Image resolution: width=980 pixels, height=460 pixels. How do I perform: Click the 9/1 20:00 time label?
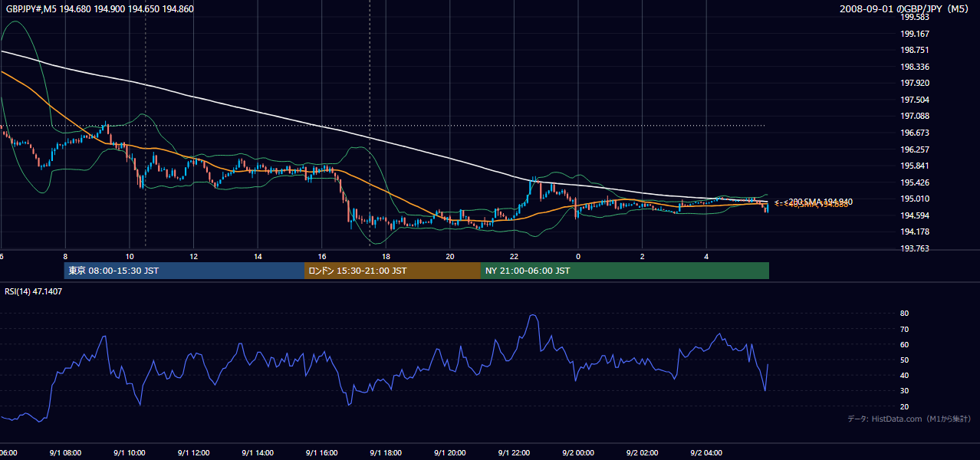[x=450, y=453]
